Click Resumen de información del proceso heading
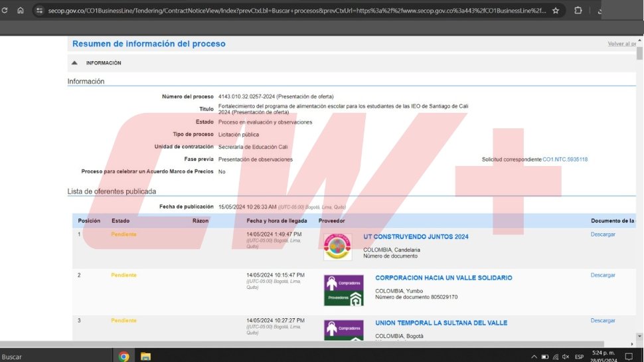 click(149, 44)
